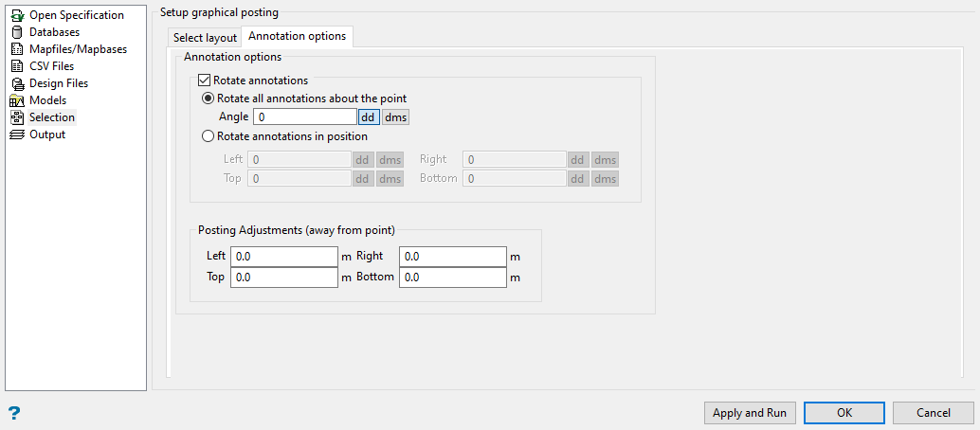This screenshot has height=430, width=980.
Task: Select Rotate all annotations about the point
Action: click(209, 99)
